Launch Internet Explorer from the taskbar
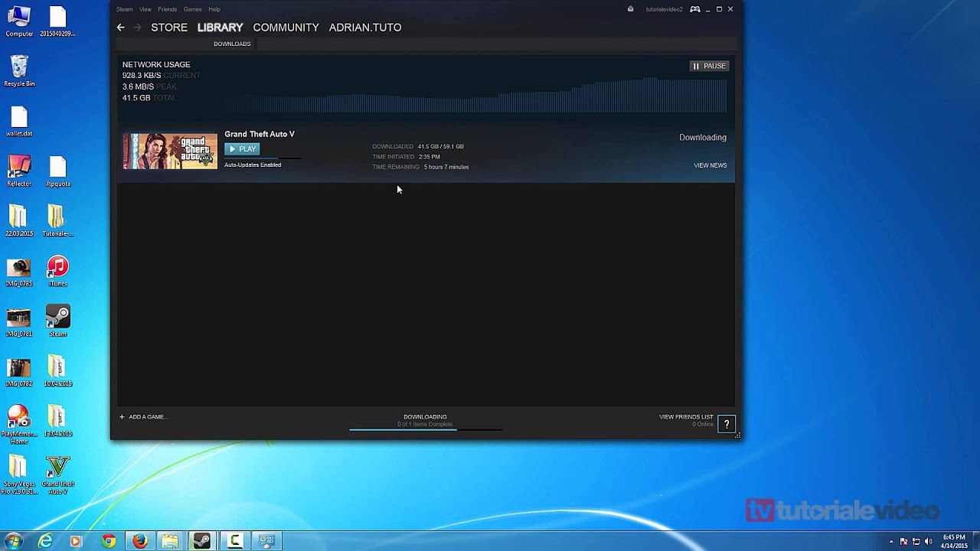 tap(45, 541)
